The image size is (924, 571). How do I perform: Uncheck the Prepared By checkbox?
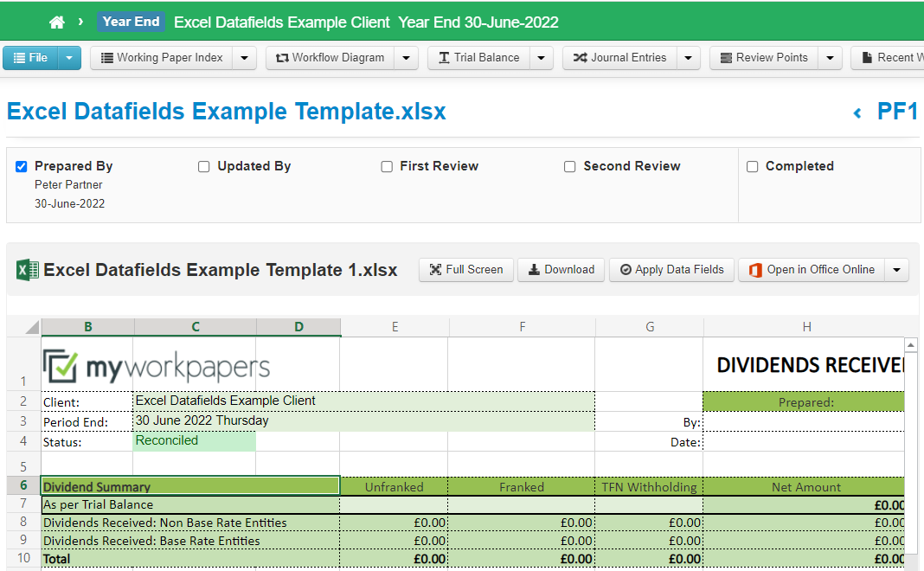click(x=22, y=167)
